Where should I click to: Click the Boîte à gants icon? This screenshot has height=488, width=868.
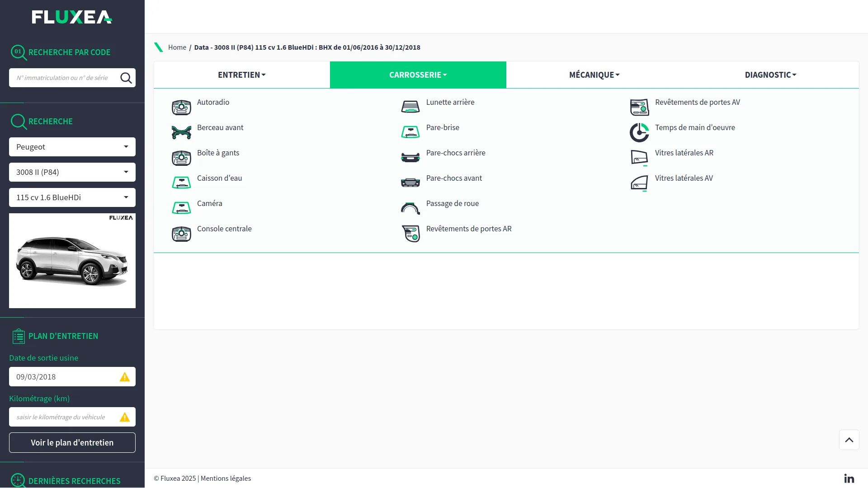tap(181, 158)
